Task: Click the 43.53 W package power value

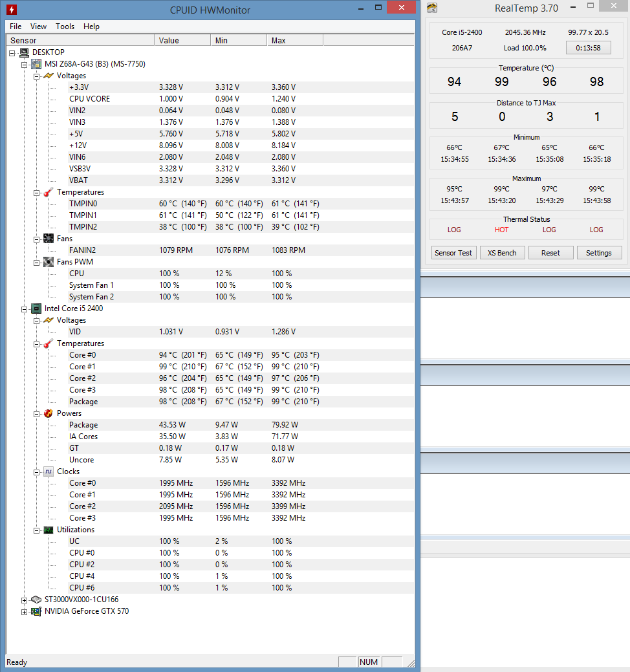Action: [x=172, y=425]
